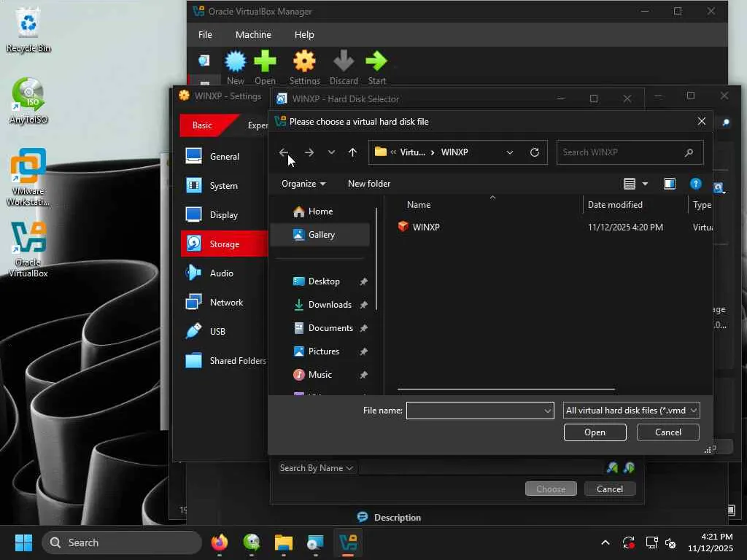Viewport: 747px width, 560px height.
Task: Click Choose in Hard Disk Selector
Action: 551,489
